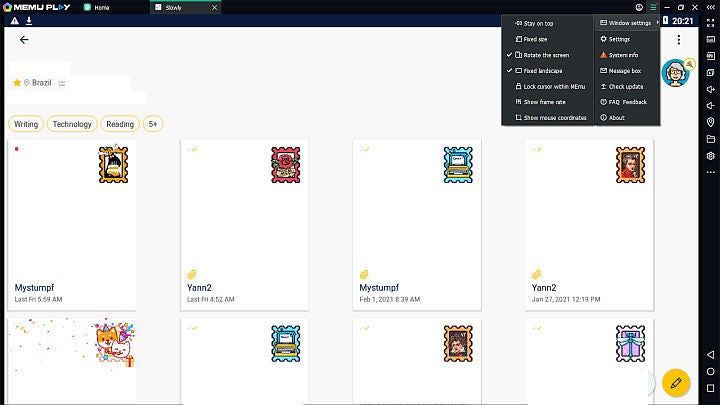
Task: Open FAQ Feedback menu entry
Action: [627, 102]
